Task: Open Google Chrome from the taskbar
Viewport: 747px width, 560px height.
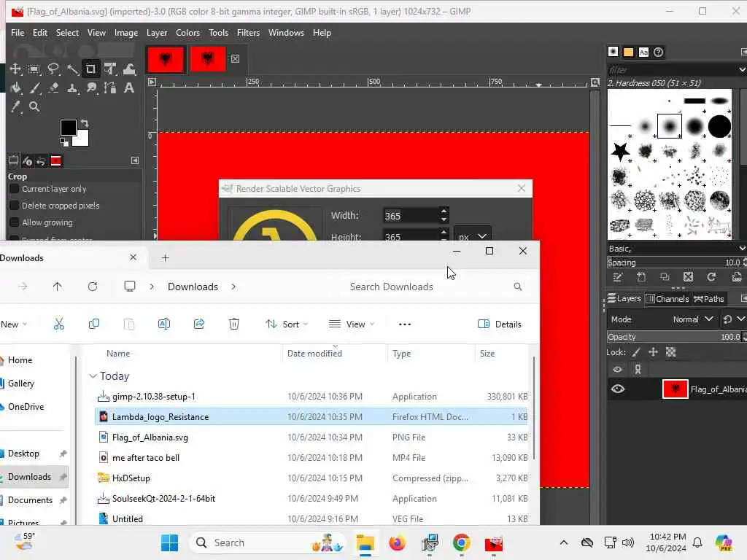Action: pyautogui.click(x=461, y=542)
